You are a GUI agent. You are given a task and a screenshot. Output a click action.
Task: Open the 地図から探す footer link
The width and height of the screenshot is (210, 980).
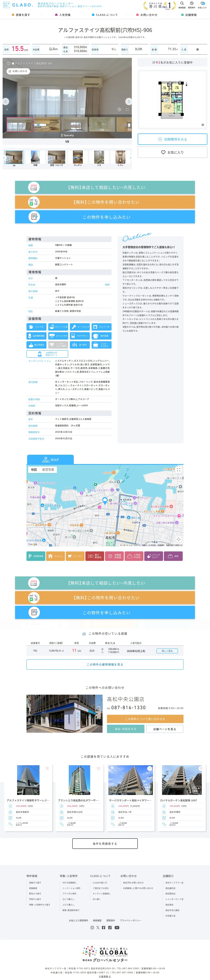[x=35, y=883]
